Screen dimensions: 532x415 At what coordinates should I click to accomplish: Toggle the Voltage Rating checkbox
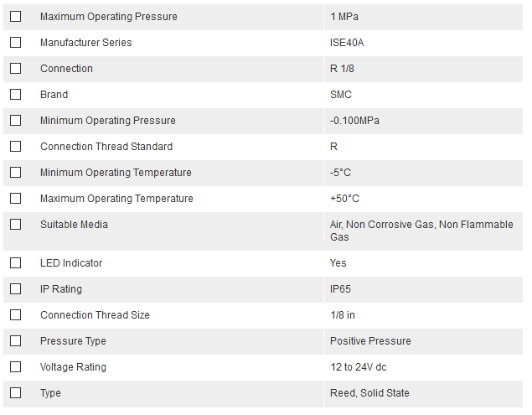point(16,366)
